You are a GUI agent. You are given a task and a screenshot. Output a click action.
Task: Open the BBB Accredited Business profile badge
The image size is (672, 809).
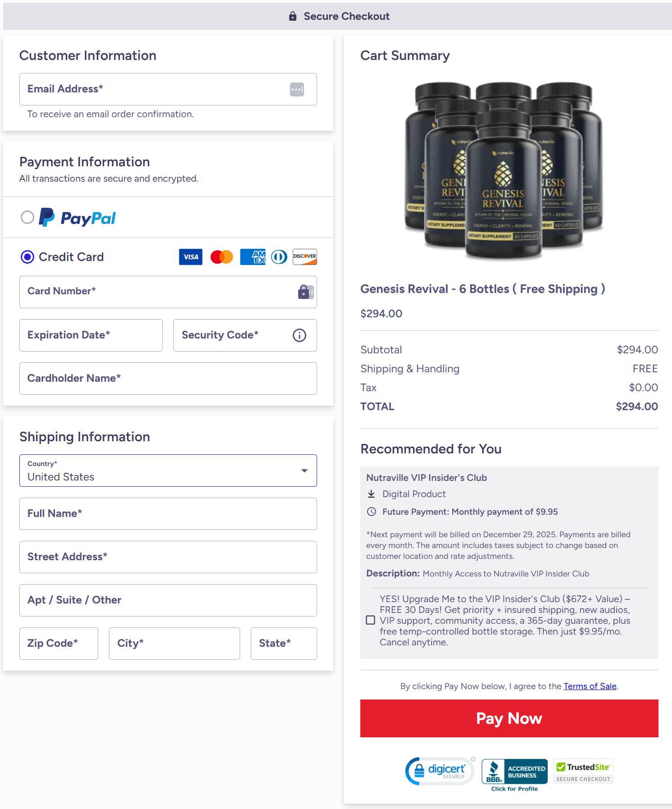pos(514,775)
